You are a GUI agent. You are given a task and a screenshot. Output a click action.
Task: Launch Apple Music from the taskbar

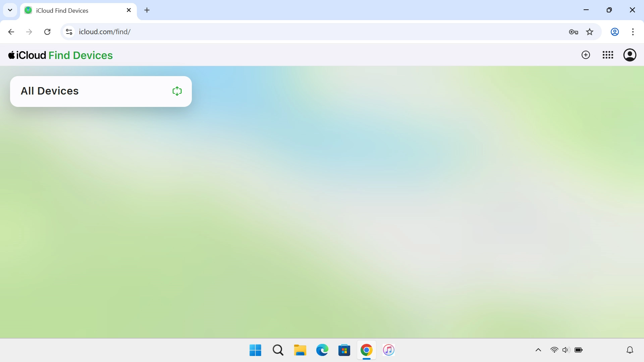(388, 350)
